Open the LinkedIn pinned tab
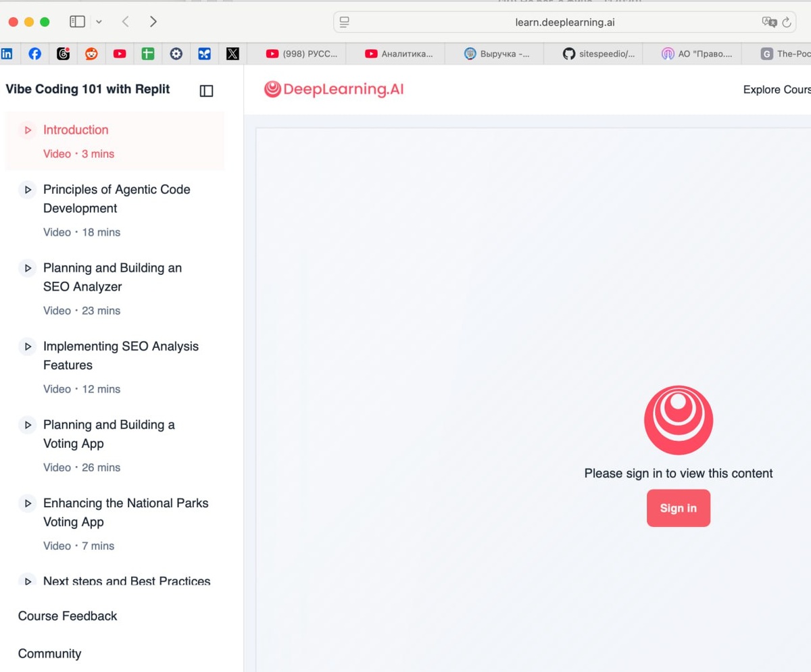 tap(6, 54)
